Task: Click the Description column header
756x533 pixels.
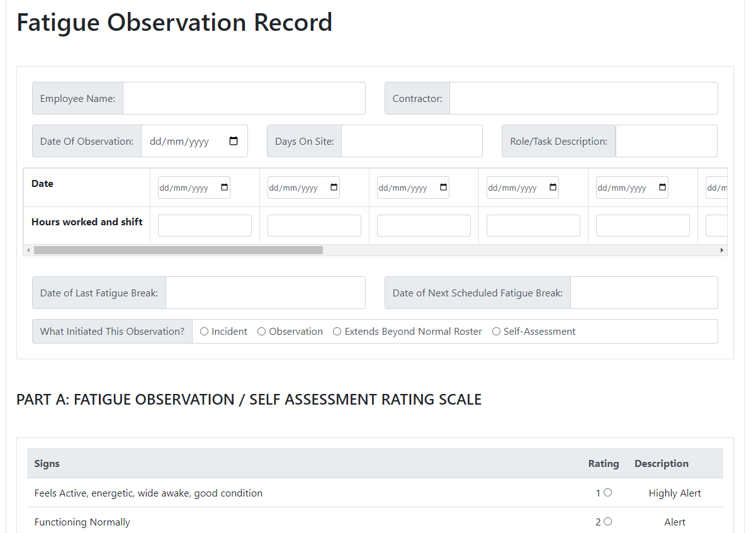Action: (x=662, y=463)
